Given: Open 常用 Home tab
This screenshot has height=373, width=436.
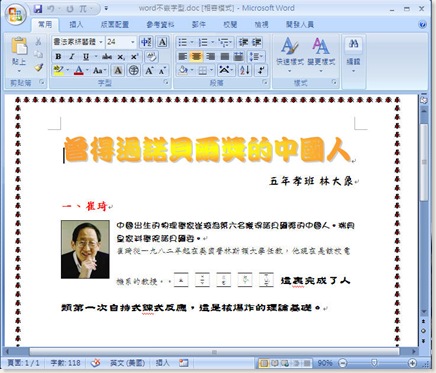Looking at the screenshot, I should click(x=45, y=24).
